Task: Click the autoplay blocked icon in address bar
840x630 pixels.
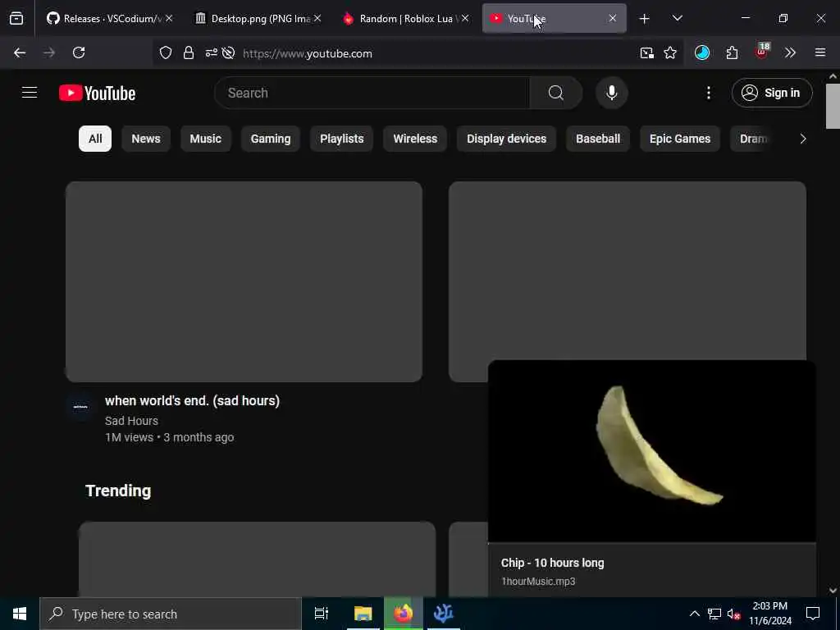Action: coord(228,52)
